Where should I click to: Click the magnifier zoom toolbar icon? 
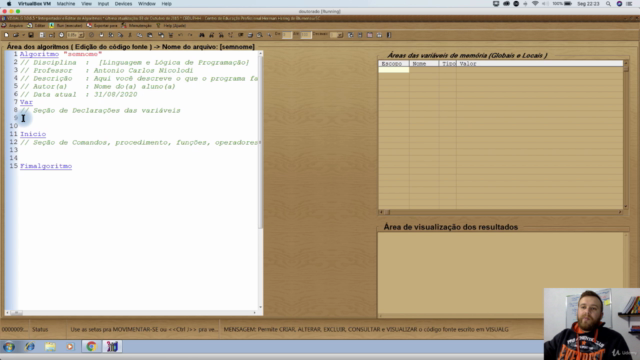[260, 35]
